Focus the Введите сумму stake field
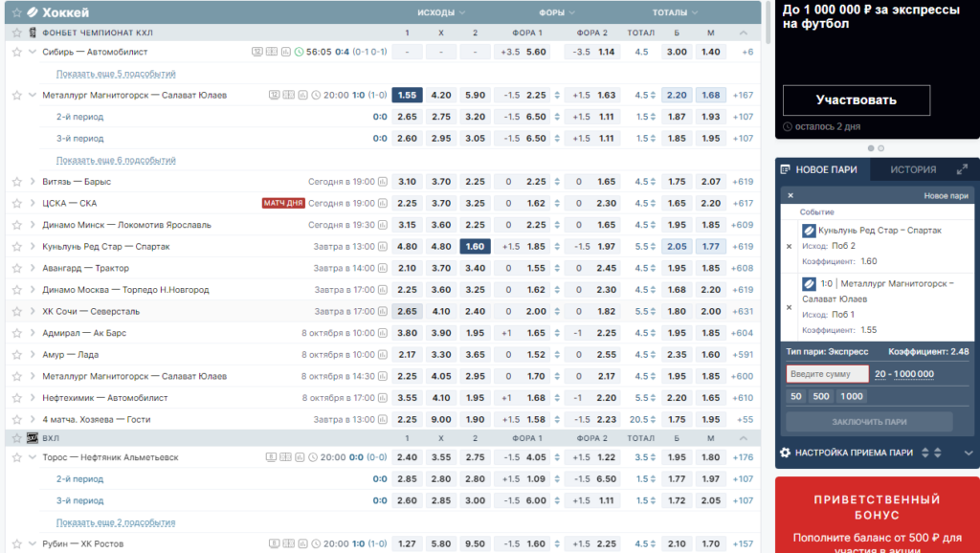The width and height of the screenshot is (980, 553). point(828,374)
